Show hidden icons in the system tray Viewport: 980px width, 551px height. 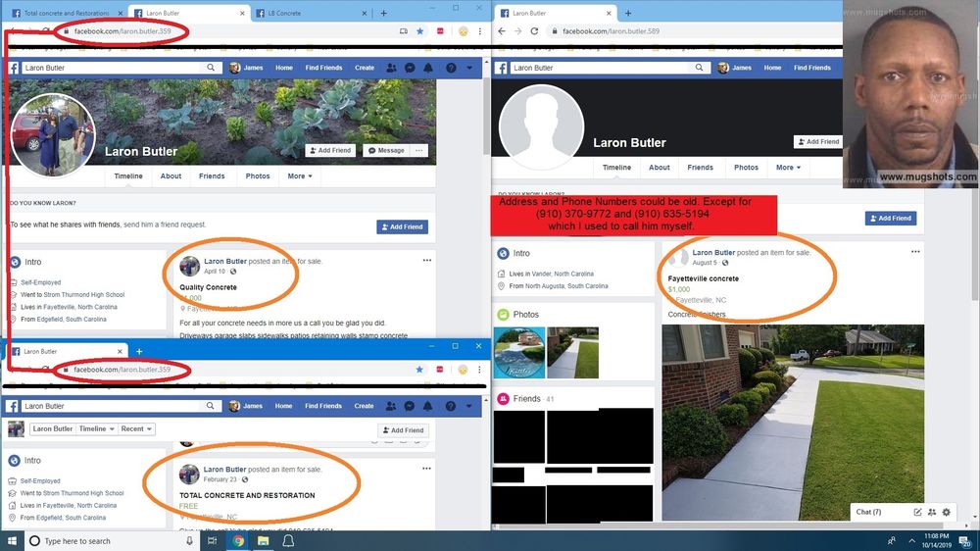coord(890,540)
